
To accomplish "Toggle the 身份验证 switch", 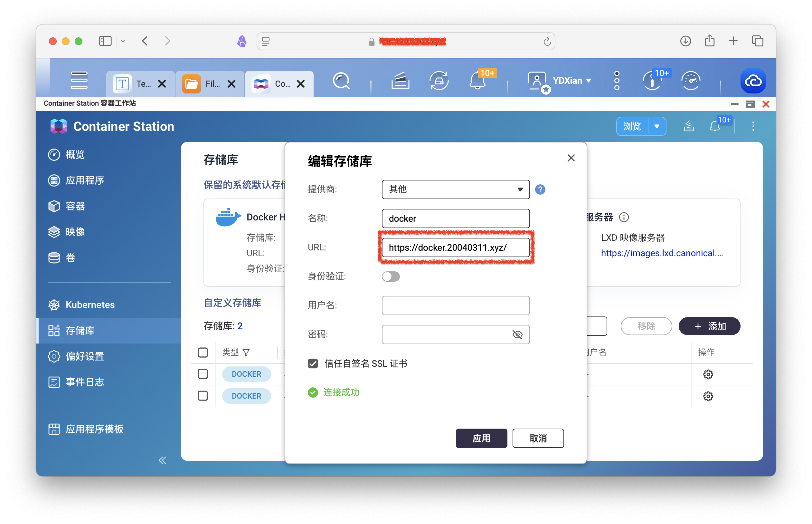I will [x=391, y=276].
